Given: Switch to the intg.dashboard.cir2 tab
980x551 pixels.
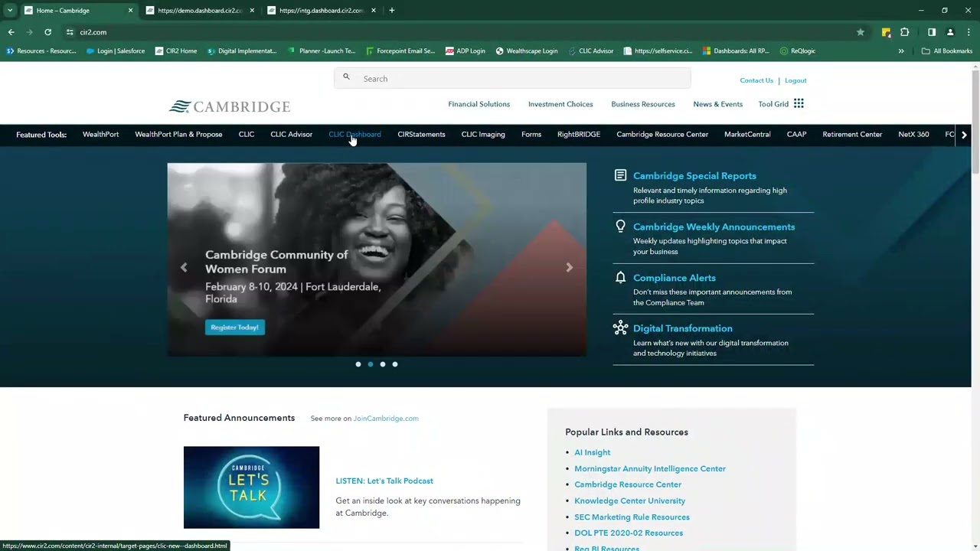Looking at the screenshot, I should (x=321, y=11).
